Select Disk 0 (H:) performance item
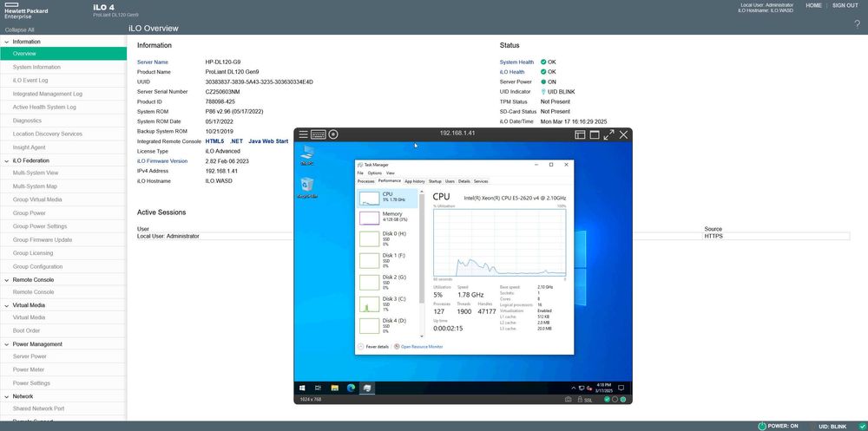This screenshot has width=868, height=431. coord(387,238)
